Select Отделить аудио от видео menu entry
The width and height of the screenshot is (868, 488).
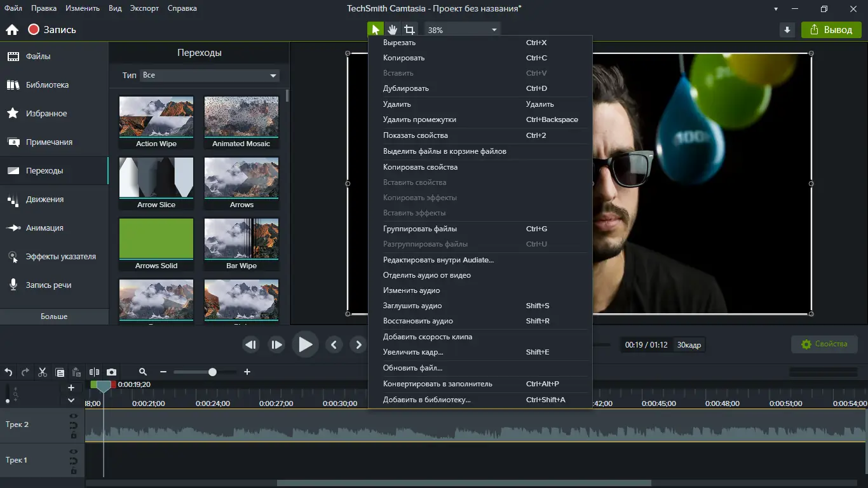pyautogui.click(x=426, y=275)
